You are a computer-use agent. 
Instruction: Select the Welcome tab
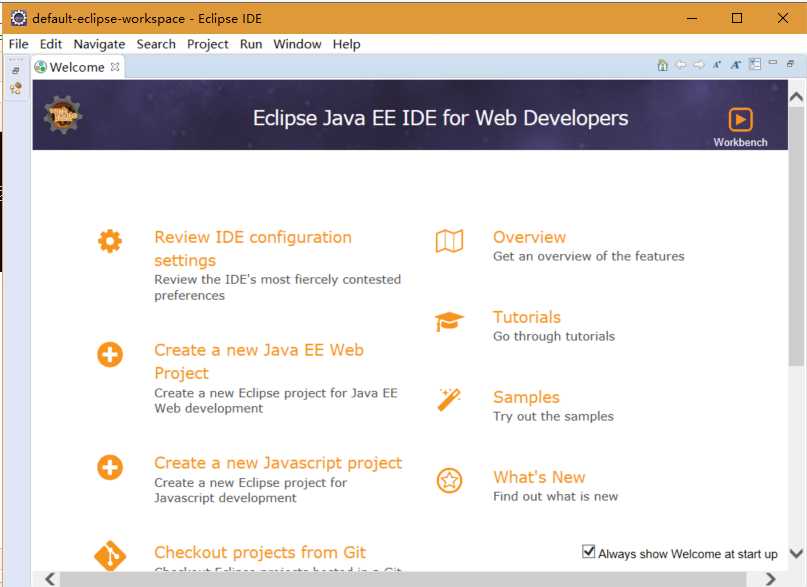tap(77, 67)
